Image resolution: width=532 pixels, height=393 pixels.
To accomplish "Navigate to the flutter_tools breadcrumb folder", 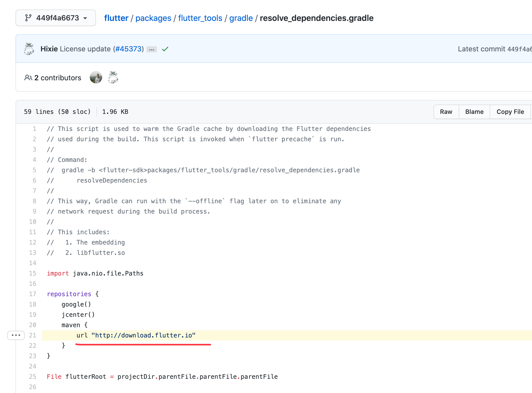I will (200, 18).
